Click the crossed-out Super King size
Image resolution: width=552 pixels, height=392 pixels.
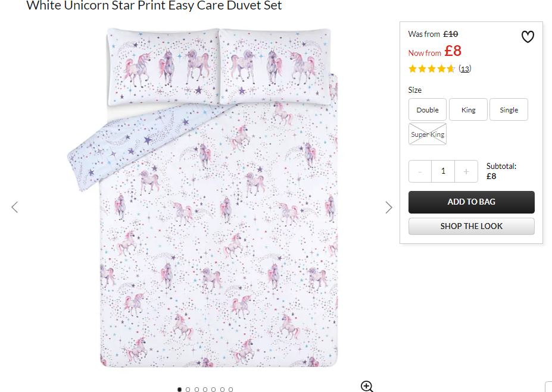[428, 134]
